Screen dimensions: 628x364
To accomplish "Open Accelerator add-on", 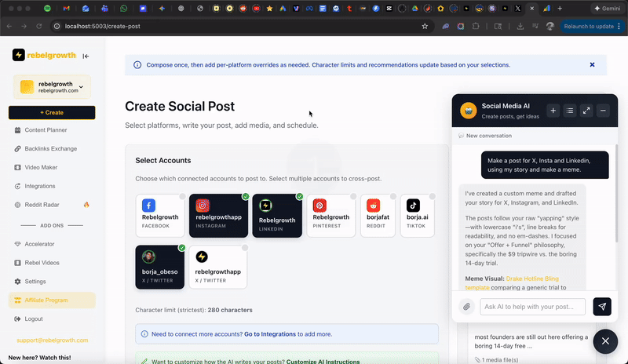I will coord(39,244).
